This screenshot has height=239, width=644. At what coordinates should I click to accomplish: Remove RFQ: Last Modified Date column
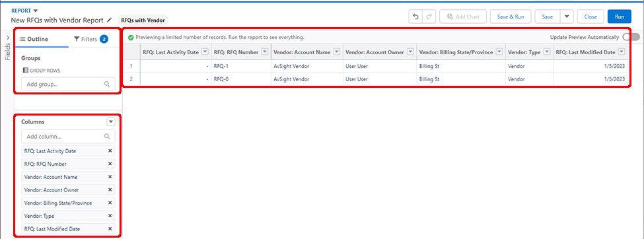110,228
